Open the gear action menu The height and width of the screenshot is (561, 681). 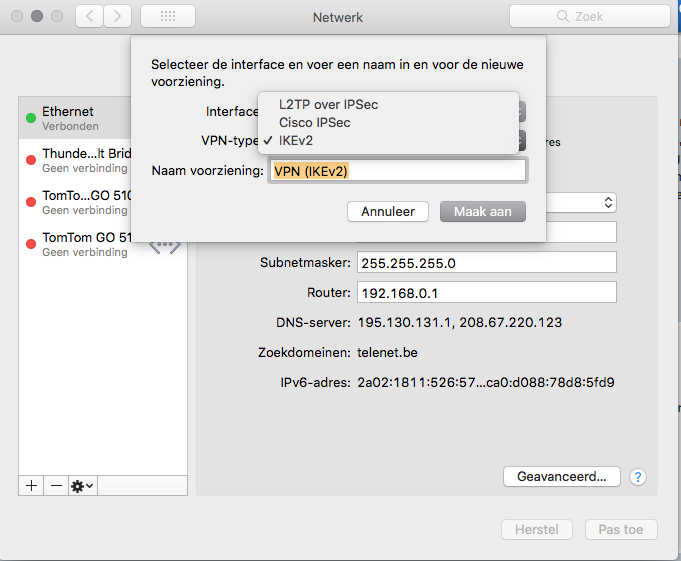tap(82, 485)
